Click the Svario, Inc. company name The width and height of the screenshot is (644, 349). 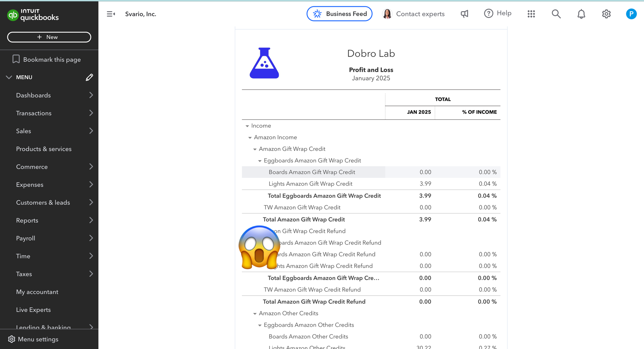(x=141, y=14)
